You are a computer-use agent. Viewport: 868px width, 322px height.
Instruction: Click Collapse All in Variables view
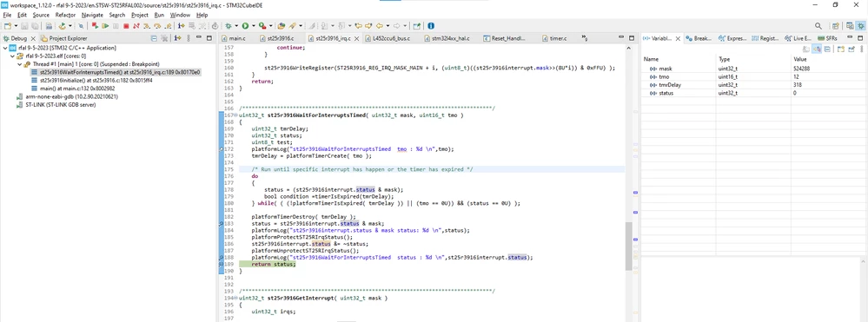[x=827, y=49]
